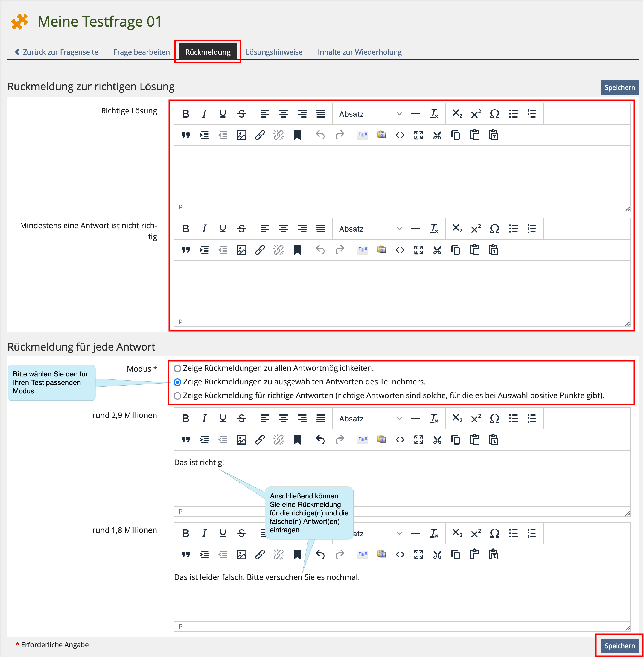
Task: Toggle fullscreen in Richtige Lösung editor
Action: pyautogui.click(x=419, y=135)
